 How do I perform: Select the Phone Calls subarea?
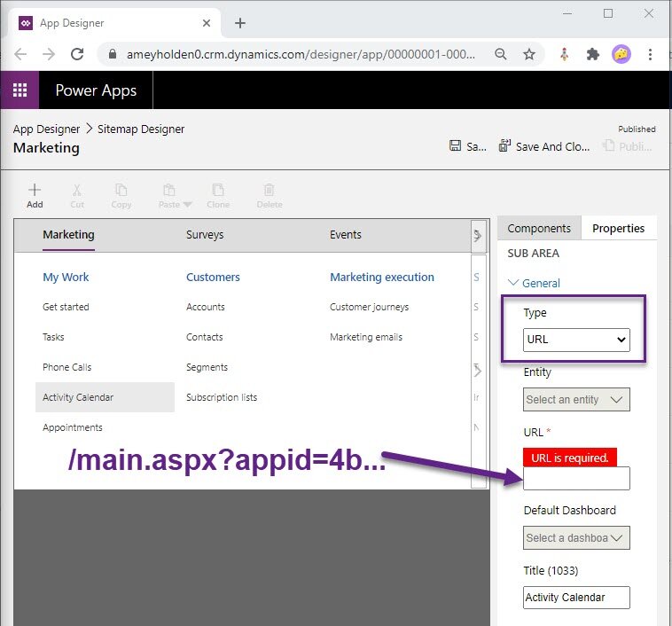pos(66,367)
